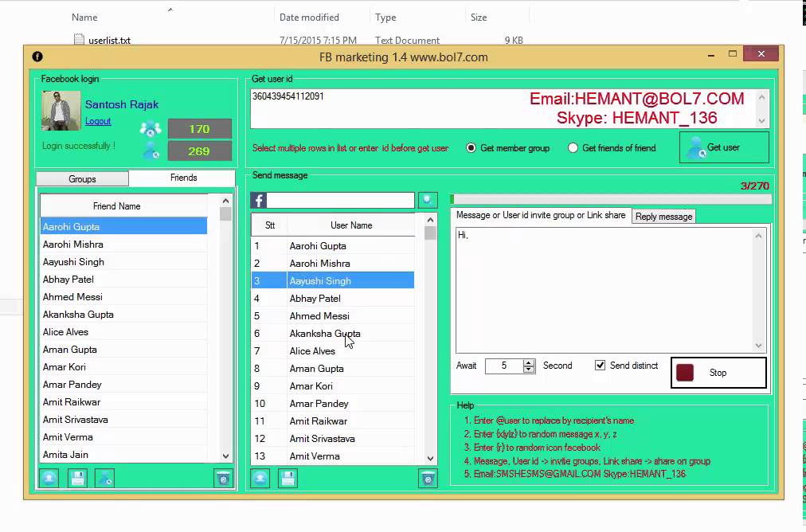This screenshot has width=806, height=532.
Task: Select row 7 Alice Alves in User Name list
Action: [x=333, y=351]
